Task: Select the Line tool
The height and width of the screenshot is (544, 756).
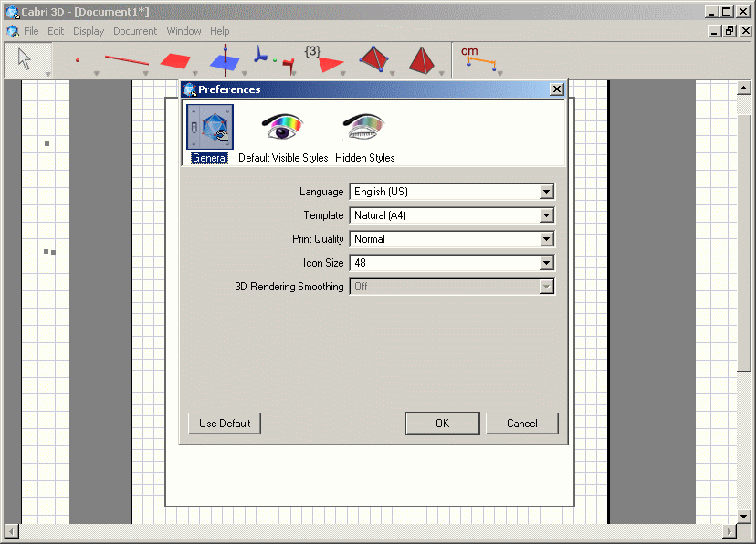Action: click(x=126, y=58)
